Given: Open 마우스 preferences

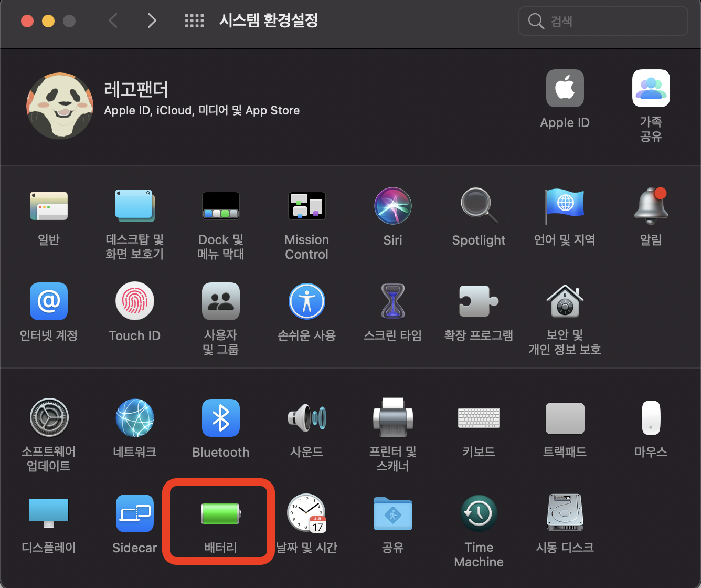Looking at the screenshot, I should [651, 418].
